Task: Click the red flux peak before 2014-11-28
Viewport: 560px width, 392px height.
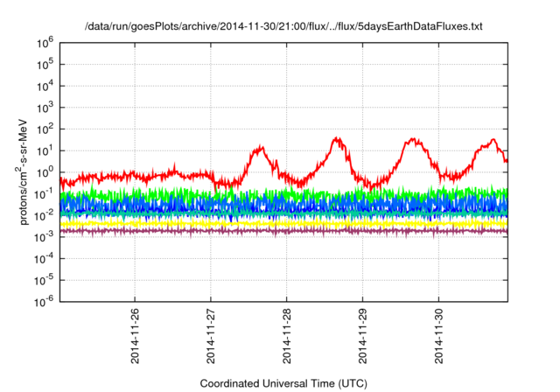Action: (259, 150)
